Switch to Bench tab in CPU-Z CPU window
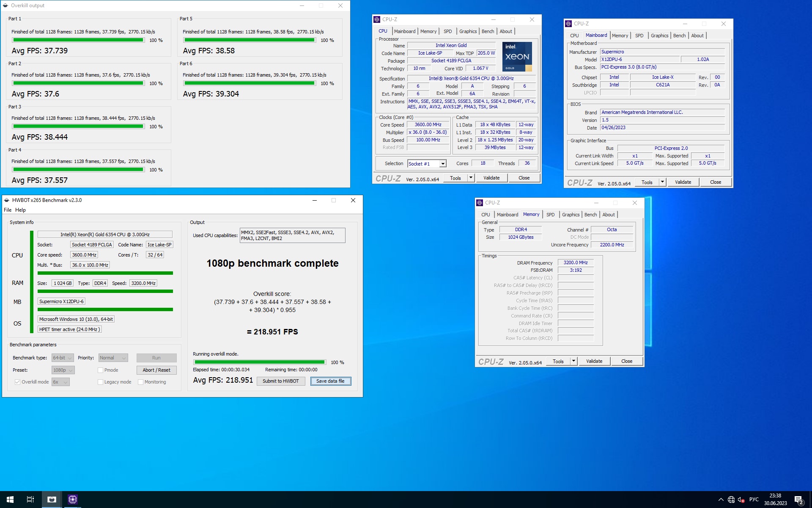The width and height of the screenshot is (812, 508). point(488,31)
